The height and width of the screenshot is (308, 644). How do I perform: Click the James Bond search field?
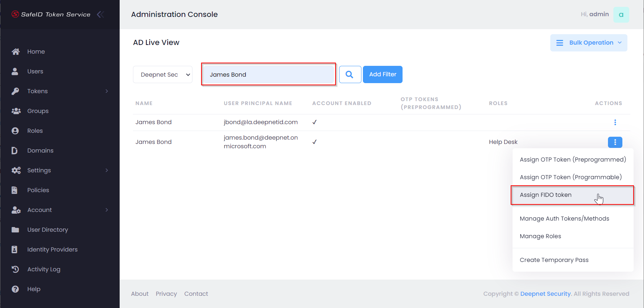(x=268, y=74)
